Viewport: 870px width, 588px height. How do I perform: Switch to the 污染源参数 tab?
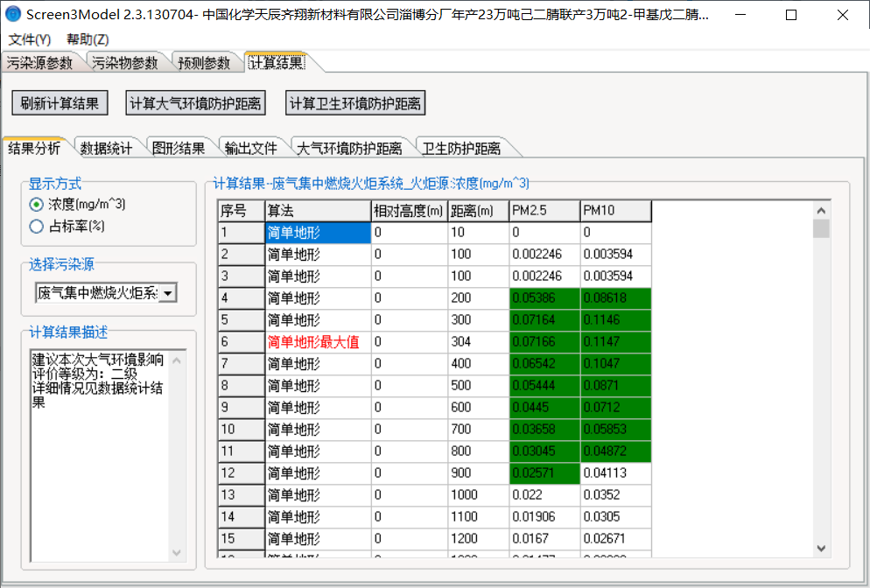(40, 63)
